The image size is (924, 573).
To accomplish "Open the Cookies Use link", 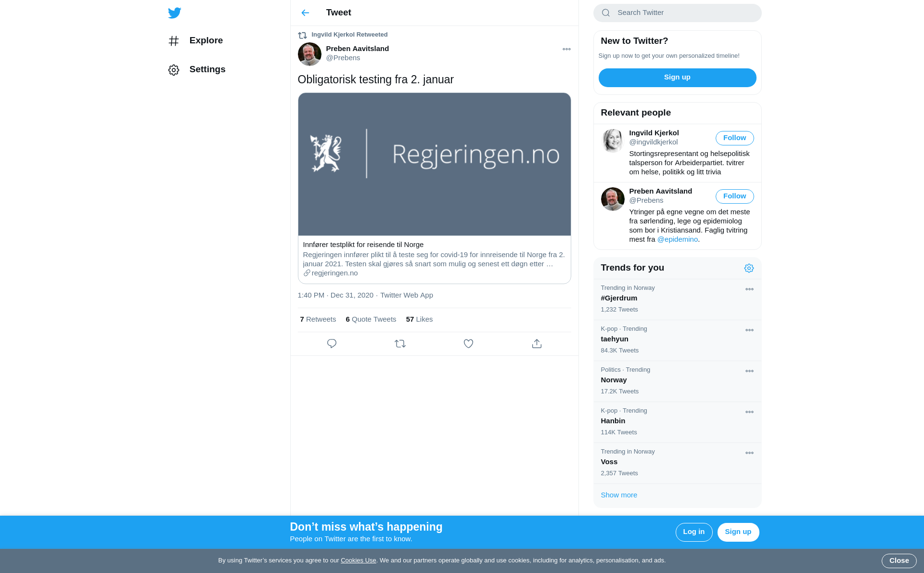I will click(x=358, y=560).
